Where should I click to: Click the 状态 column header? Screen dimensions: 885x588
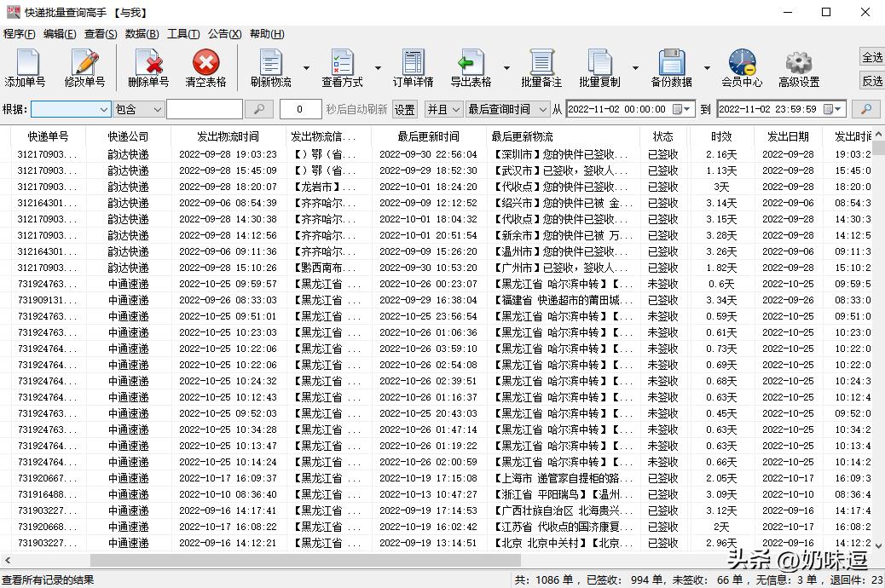pyautogui.click(x=662, y=136)
